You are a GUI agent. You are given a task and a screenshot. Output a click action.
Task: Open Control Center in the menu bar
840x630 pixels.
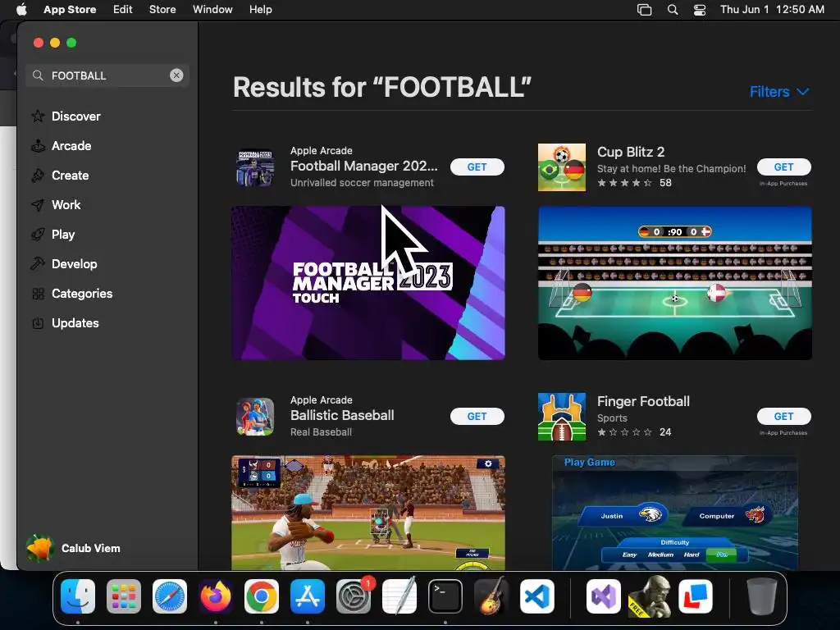[x=700, y=9]
